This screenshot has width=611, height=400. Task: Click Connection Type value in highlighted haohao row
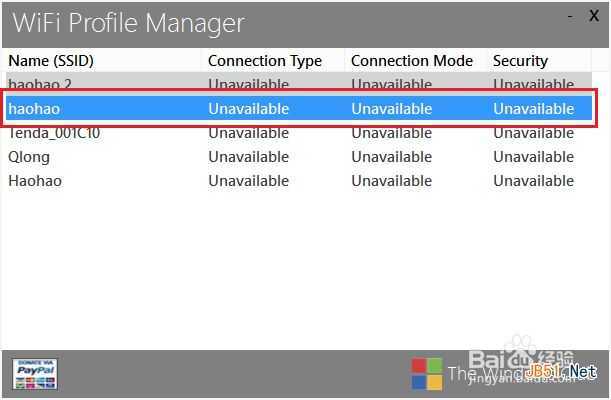tap(248, 108)
